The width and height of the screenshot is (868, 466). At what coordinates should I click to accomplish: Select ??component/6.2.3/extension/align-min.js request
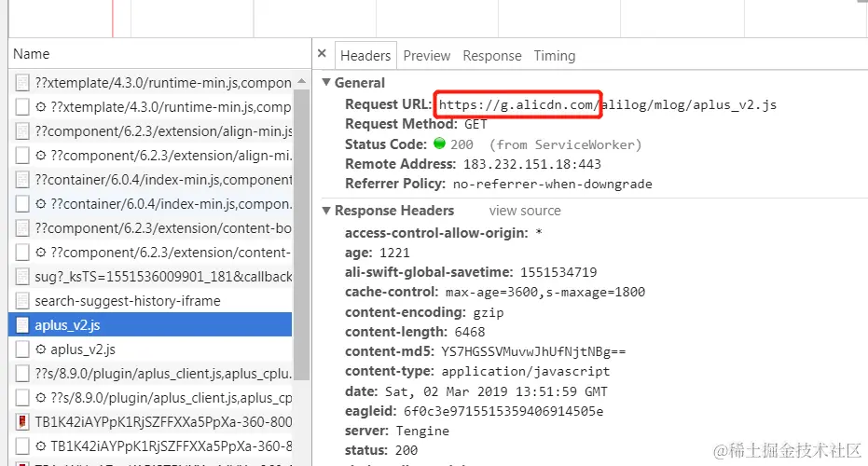[150, 131]
